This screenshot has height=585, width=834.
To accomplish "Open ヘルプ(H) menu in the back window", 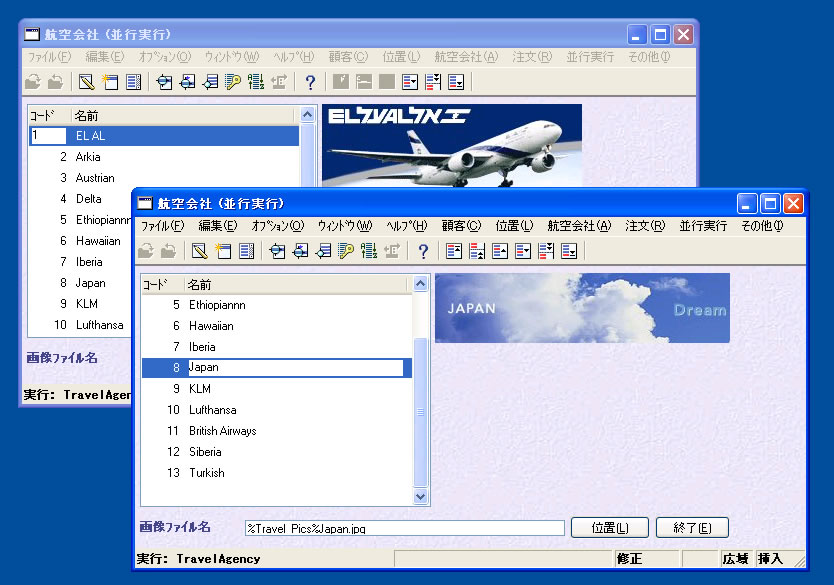I will (x=294, y=57).
